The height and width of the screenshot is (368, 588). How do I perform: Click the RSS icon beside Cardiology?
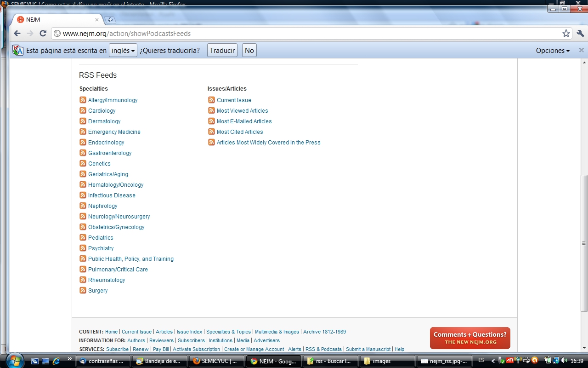[83, 110]
